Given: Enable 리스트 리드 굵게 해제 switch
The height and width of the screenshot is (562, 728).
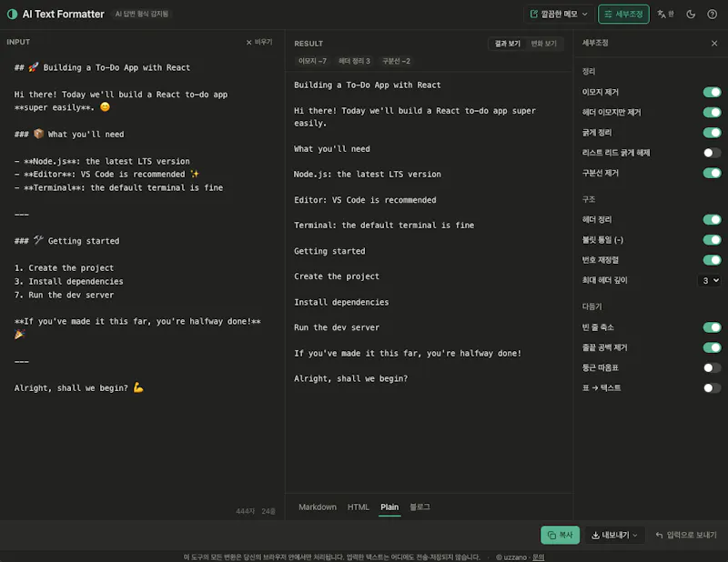Looking at the screenshot, I should coord(712,153).
